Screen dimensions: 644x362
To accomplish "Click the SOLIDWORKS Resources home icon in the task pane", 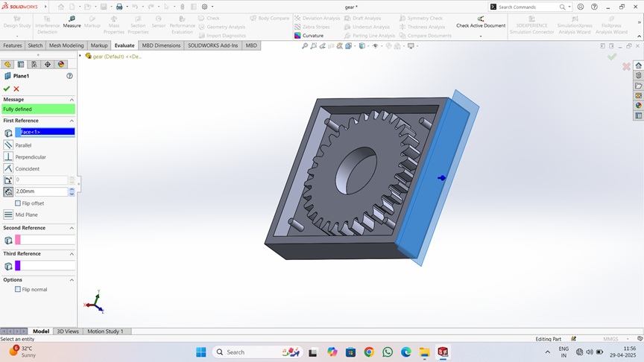I will [x=638, y=66].
